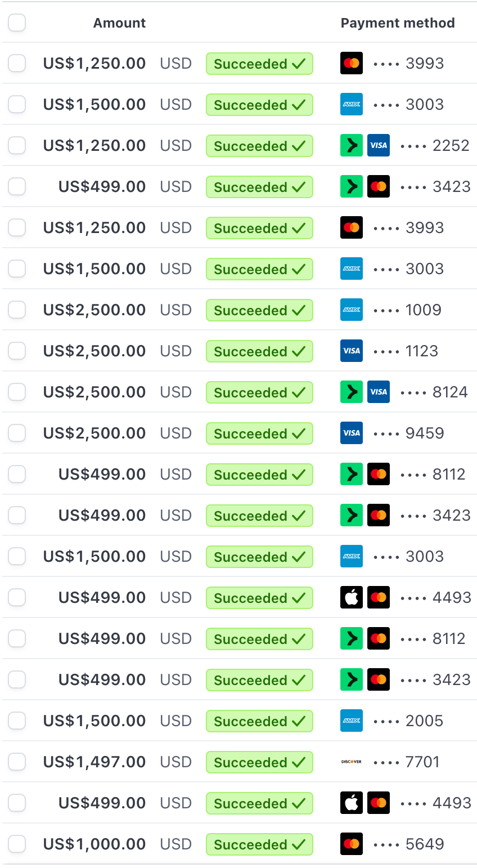This screenshot has width=477, height=868.
Task: Click the Visa icon beside card 2252
Action: (x=379, y=145)
